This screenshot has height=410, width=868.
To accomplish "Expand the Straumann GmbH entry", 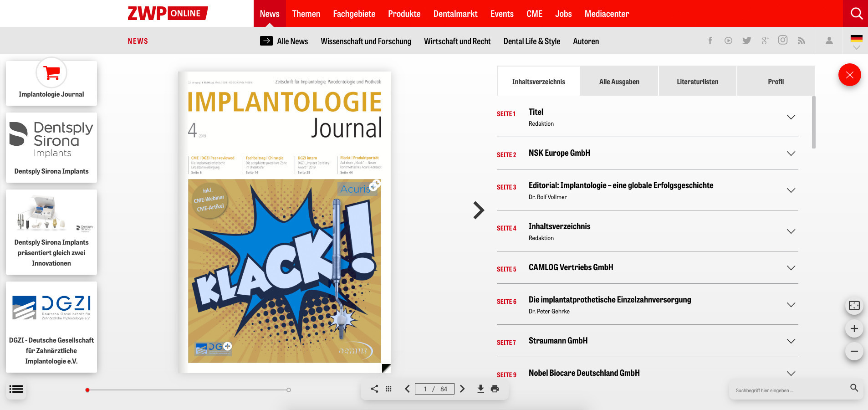I will pos(791,341).
